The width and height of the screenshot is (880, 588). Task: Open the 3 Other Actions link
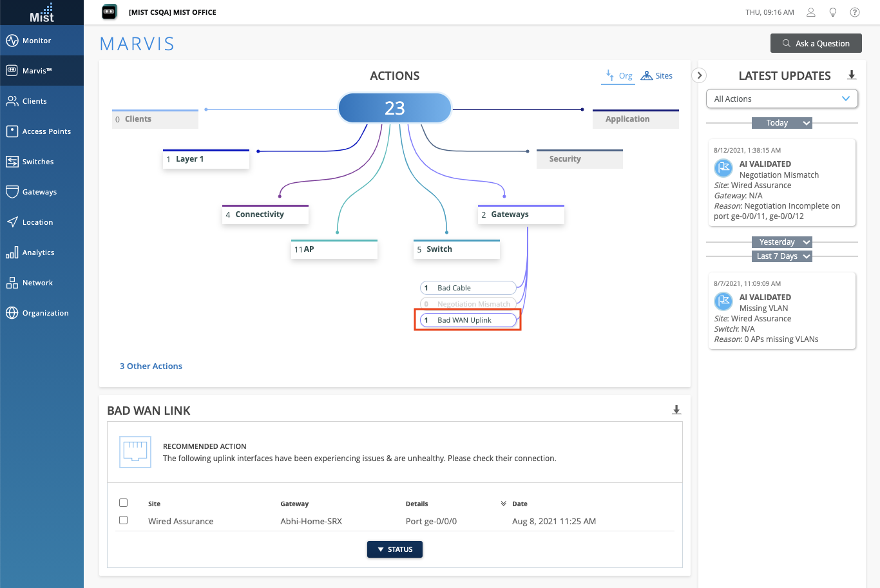point(151,366)
